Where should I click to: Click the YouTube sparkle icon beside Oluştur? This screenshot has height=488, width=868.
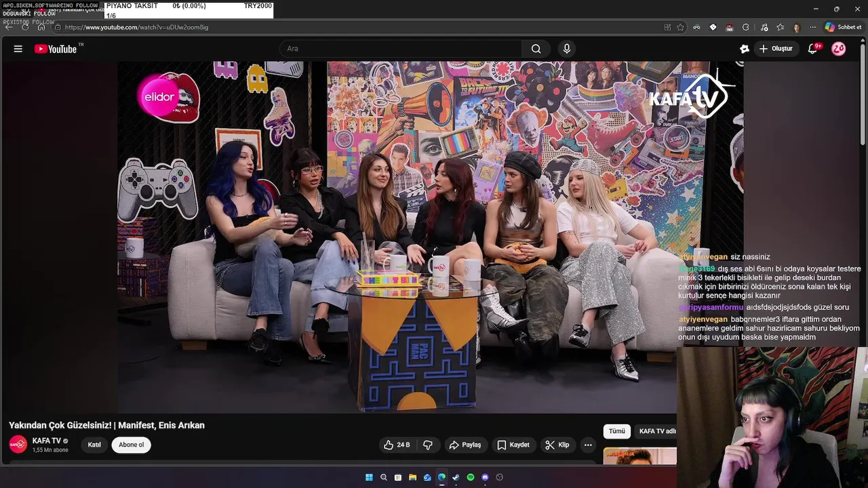click(744, 49)
